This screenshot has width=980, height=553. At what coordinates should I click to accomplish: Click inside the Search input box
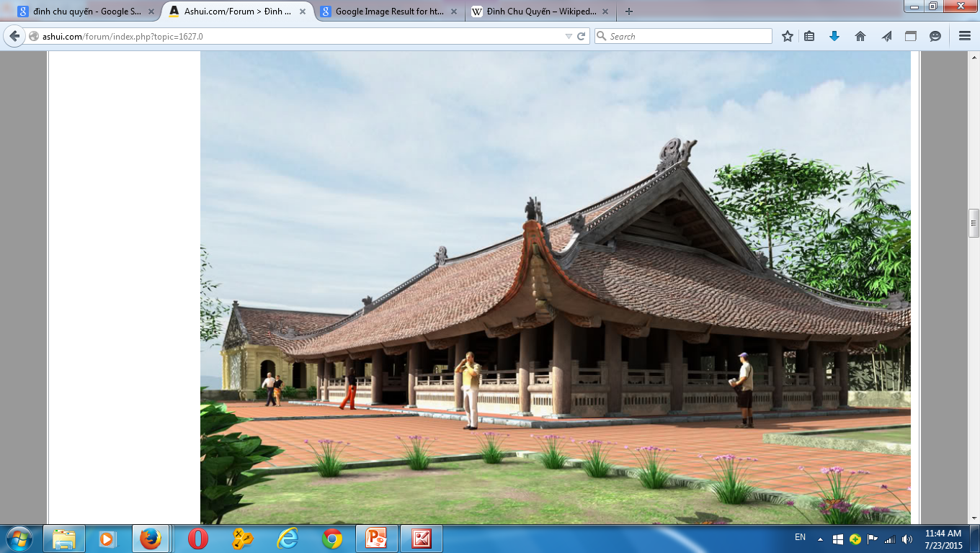coord(688,36)
